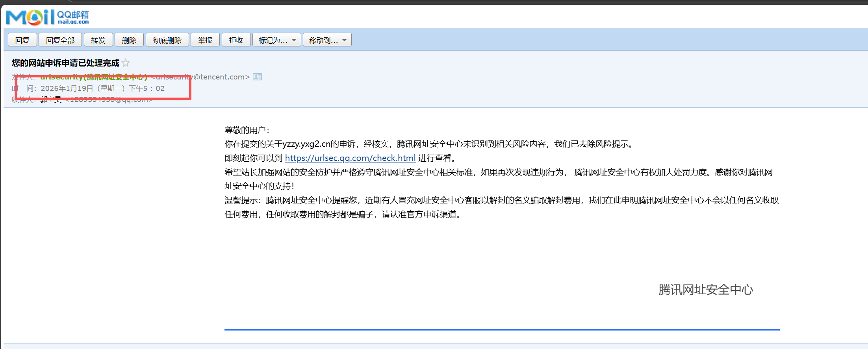Click the 回复全部 reply all button
The height and width of the screenshot is (349, 868).
(x=60, y=40)
